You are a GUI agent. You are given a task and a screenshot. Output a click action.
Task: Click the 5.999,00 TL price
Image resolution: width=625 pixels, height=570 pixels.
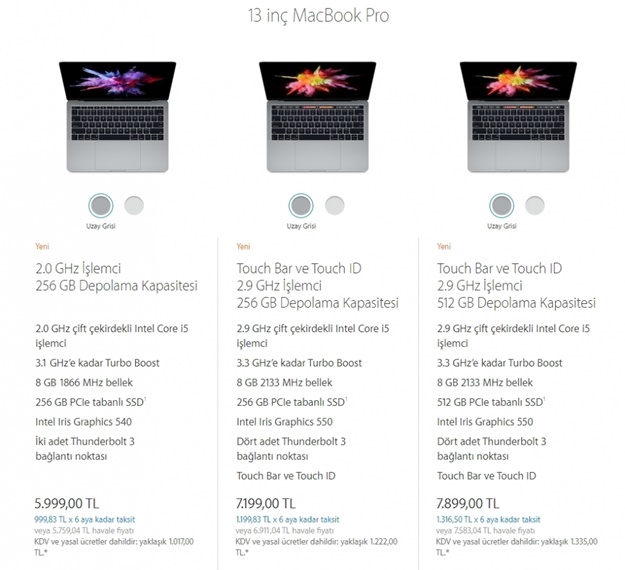pyautogui.click(x=67, y=503)
